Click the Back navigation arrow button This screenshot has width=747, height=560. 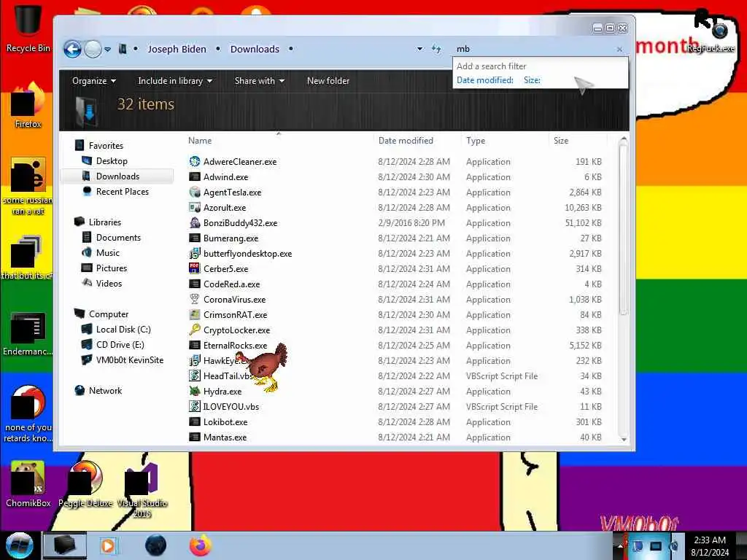pos(72,49)
